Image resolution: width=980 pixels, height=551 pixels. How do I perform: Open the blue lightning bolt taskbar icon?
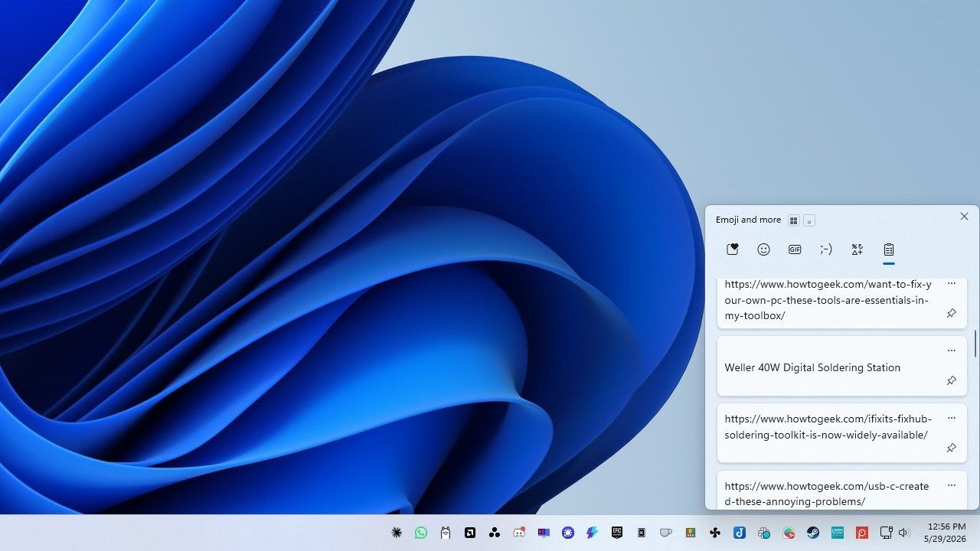[593, 533]
